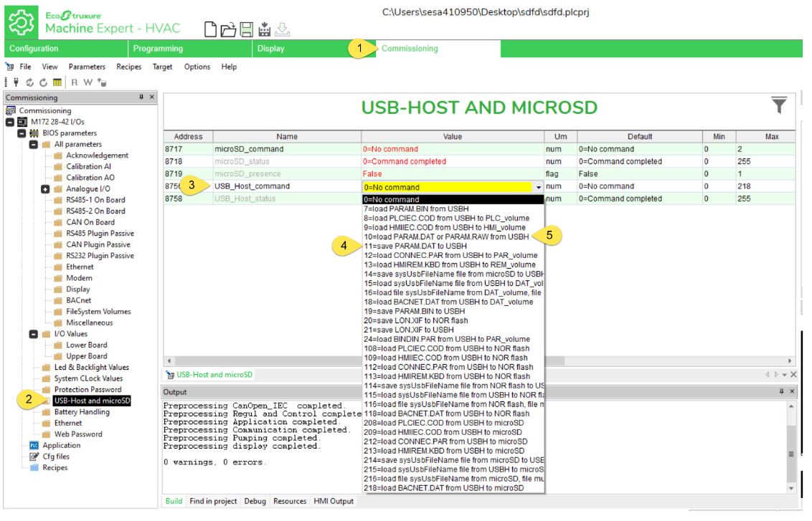Switch to Build output tab
Screen dimensions: 812x521
174,501
